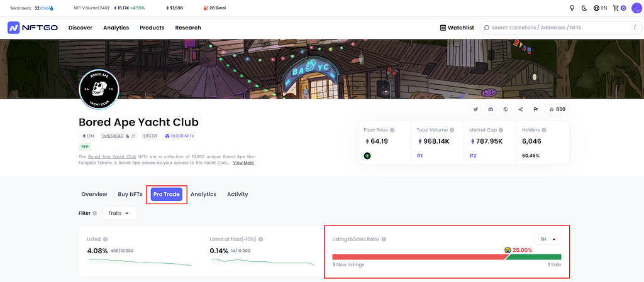Open the collection website globe icon

point(506,109)
